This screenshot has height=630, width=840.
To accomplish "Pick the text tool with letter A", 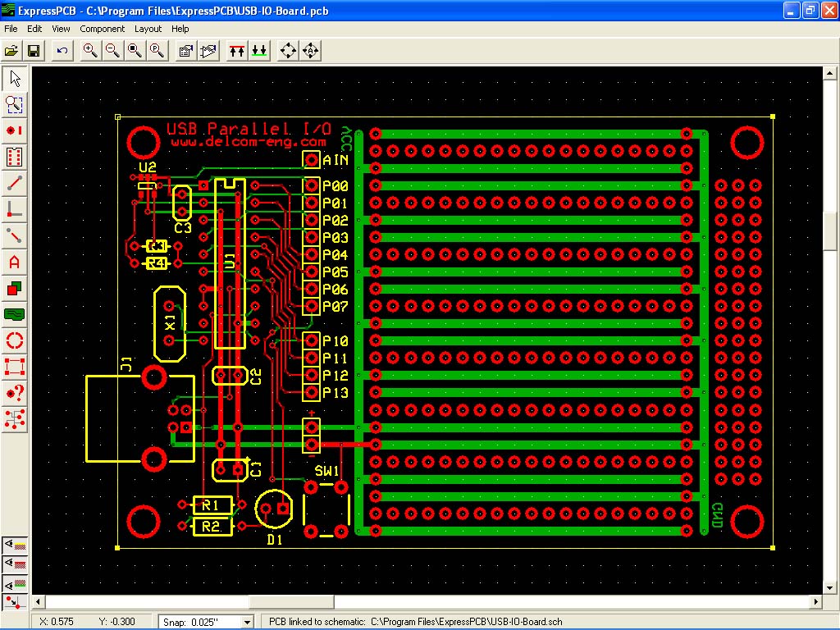I will (14, 262).
